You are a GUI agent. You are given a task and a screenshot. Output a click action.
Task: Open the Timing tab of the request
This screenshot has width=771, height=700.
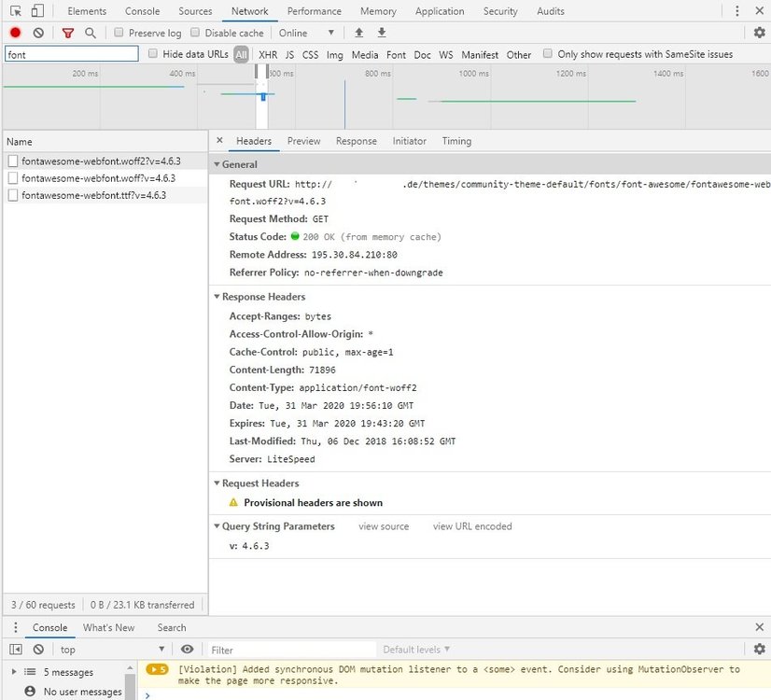pyautogui.click(x=456, y=141)
